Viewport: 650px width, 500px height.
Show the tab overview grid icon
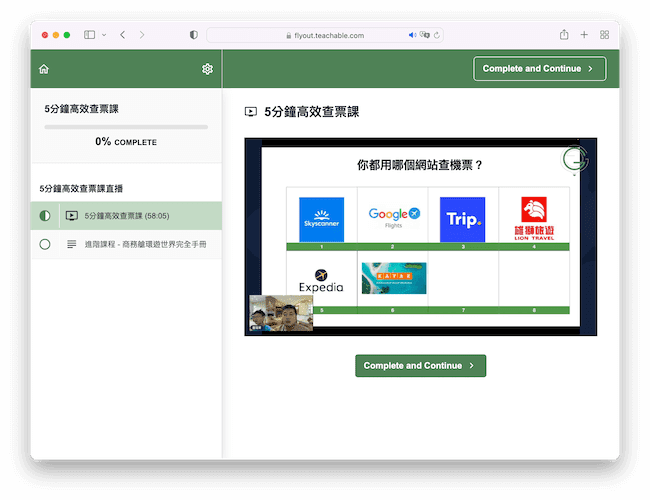pos(604,35)
